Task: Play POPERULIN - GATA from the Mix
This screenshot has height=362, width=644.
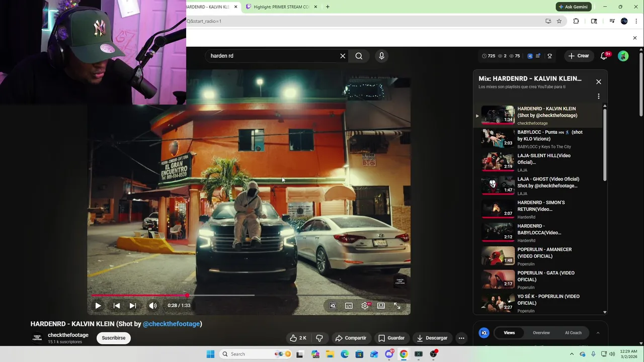Action: coord(538,280)
